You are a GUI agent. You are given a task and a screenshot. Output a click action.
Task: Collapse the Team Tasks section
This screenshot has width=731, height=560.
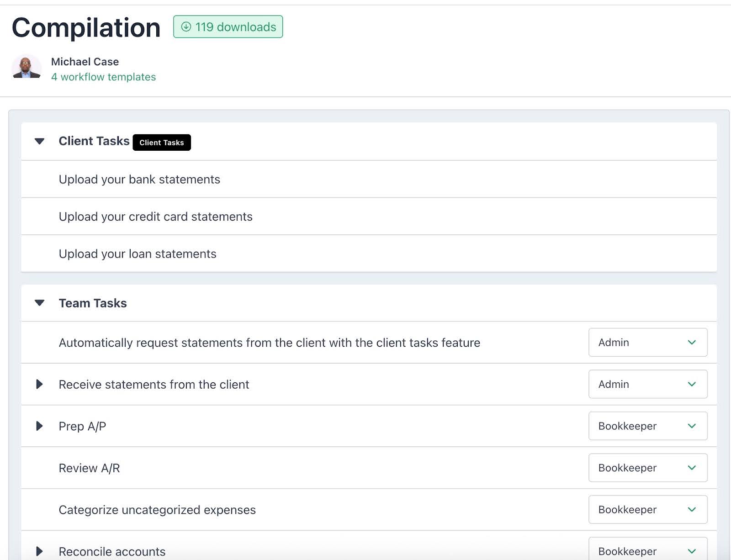coord(40,303)
